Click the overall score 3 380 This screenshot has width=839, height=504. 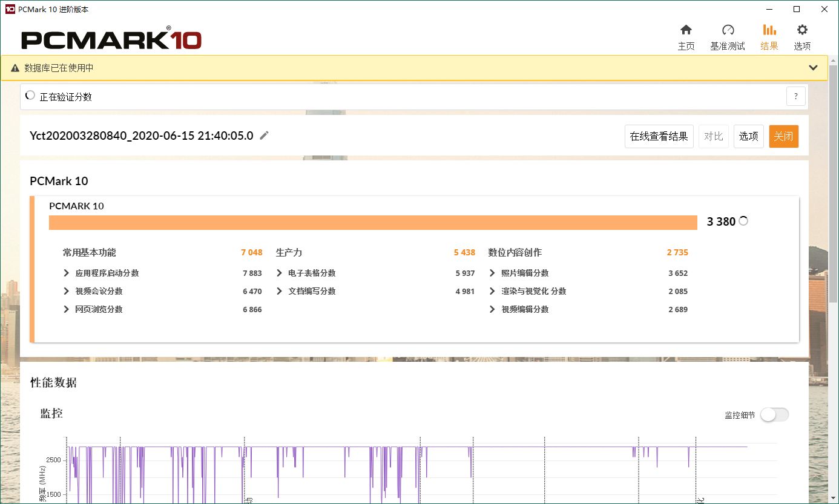pyautogui.click(x=721, y=222)
